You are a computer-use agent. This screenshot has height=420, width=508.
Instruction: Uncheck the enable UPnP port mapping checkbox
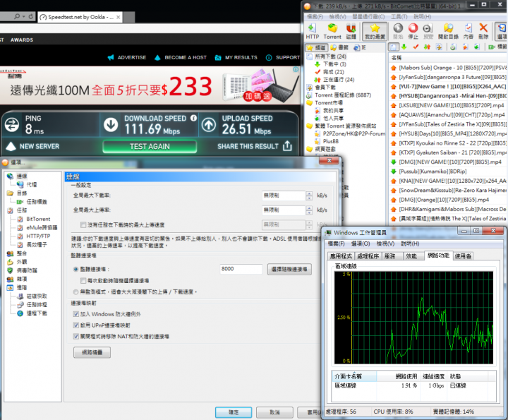pos(76,325)
